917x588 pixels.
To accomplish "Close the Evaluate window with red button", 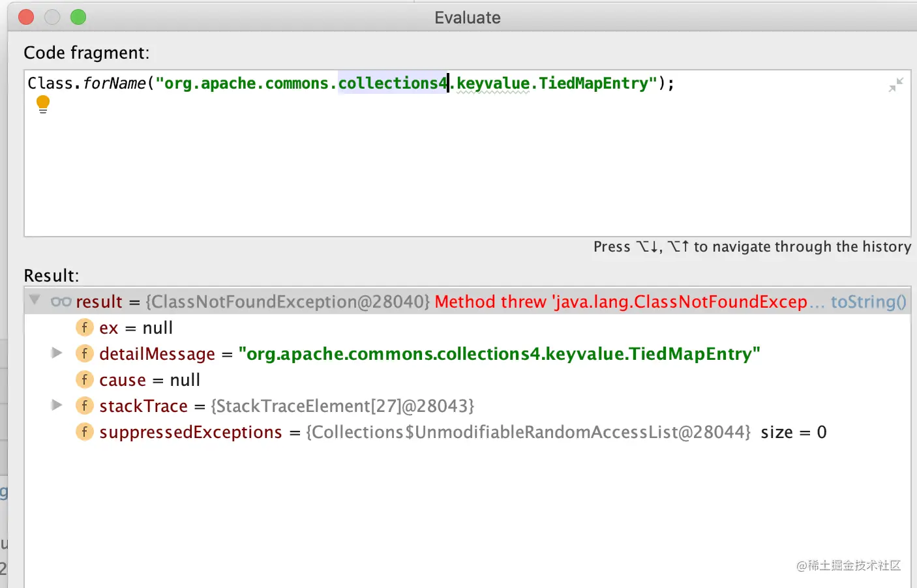I will click(26, 18).
